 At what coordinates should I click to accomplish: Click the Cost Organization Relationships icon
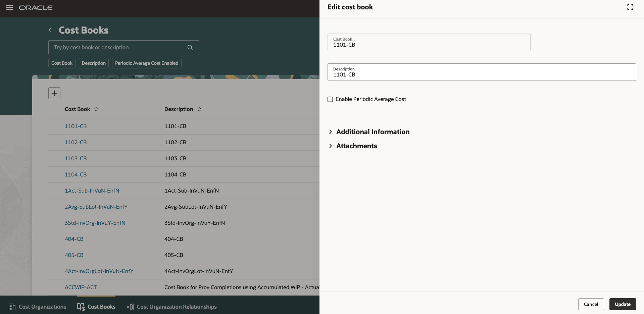point(130,306)
